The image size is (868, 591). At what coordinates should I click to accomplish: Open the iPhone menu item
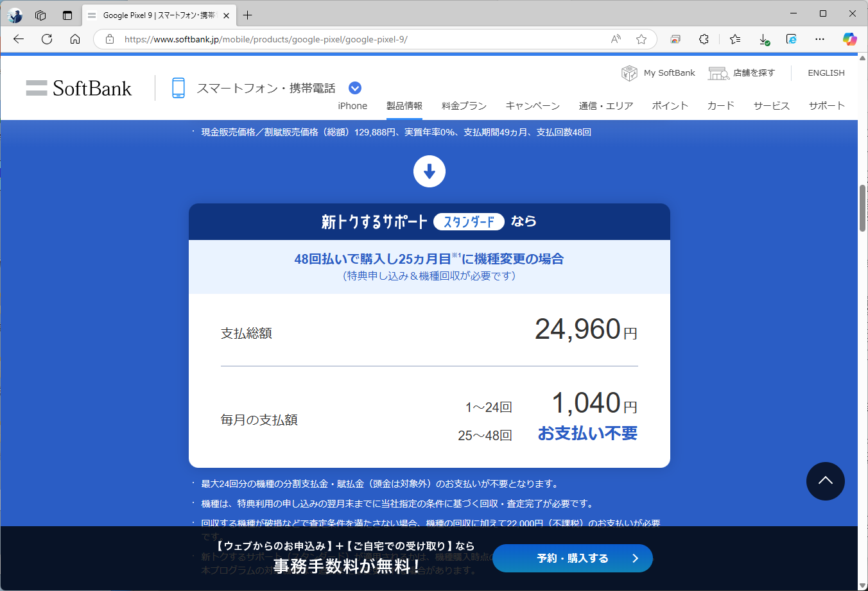pyautogui.click(x=352, y=106)
